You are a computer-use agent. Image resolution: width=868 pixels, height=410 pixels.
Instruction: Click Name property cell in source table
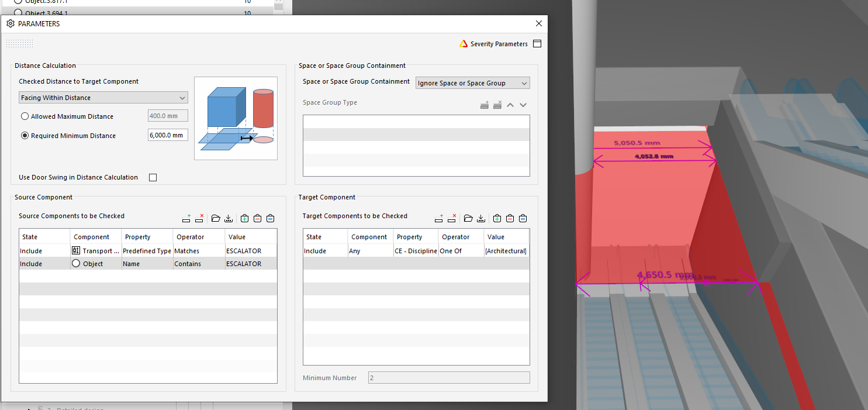pos(148,264)
